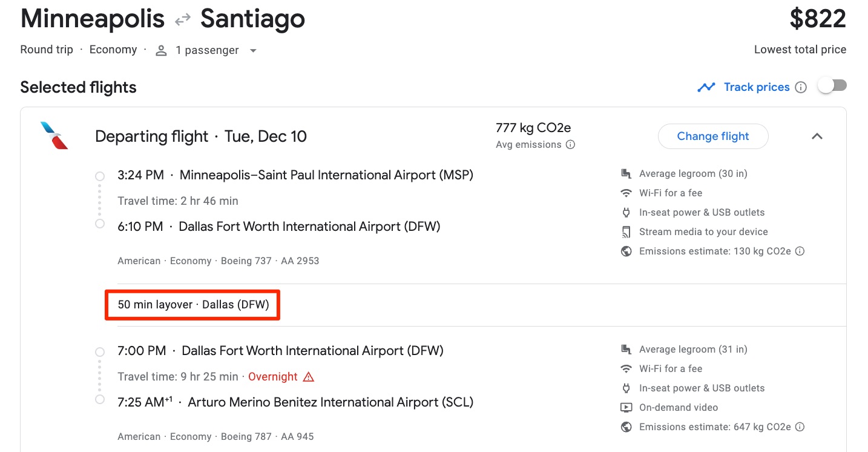Click the 647 kg CO2e emissions info icon

pyautogui.click(x=800, y=427)
